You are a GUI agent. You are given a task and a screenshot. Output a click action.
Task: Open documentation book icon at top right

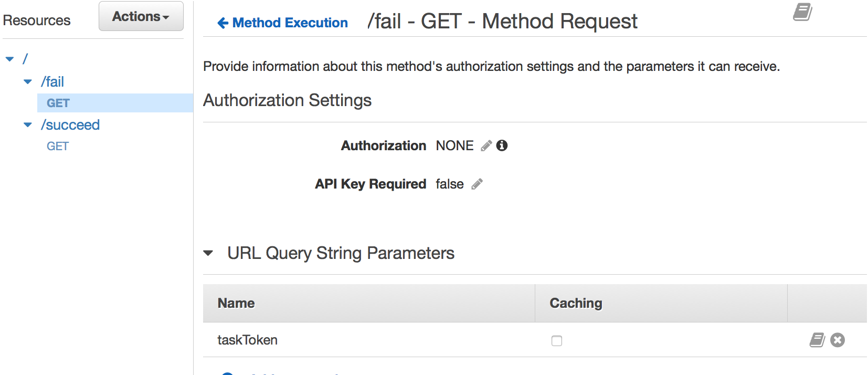pos(802,12)
